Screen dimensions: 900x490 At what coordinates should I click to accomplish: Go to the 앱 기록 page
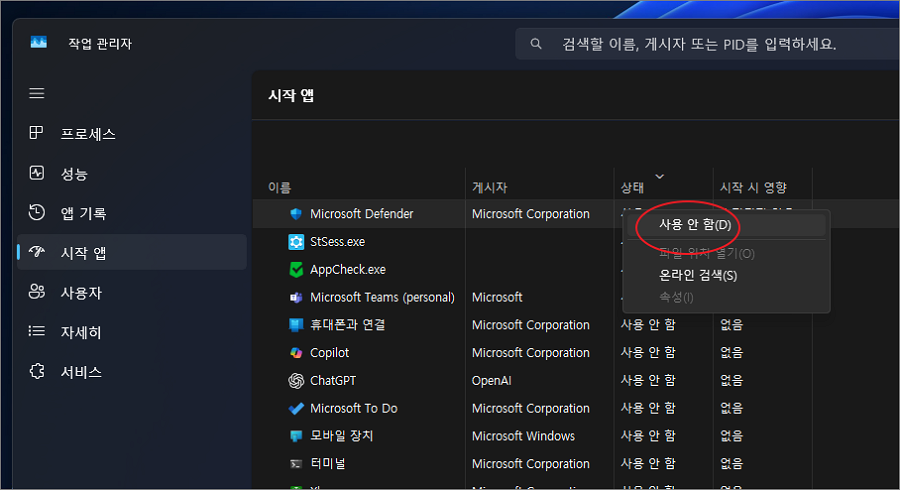pos(132,213)
